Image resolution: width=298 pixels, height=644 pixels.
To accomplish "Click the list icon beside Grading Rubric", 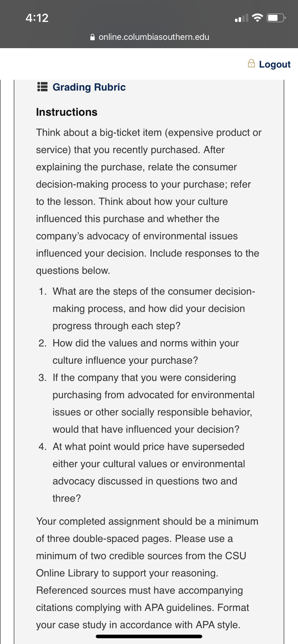I will pyautogui.click(x=42, y=87).
